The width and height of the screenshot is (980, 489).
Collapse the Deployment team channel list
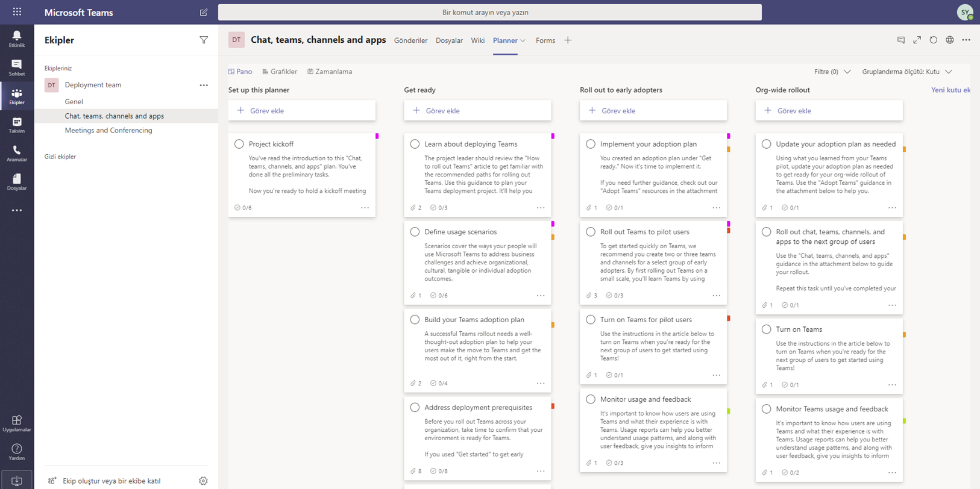coord(93,85)
